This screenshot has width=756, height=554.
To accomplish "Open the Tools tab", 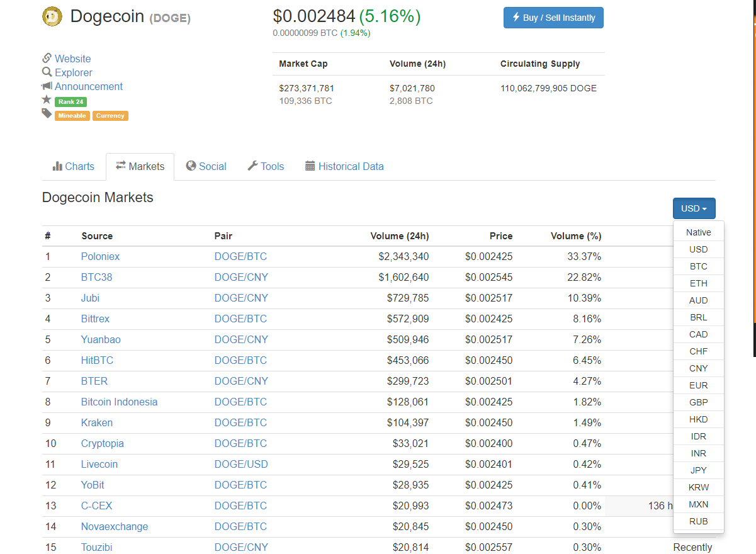I will (x=266, y=166).
